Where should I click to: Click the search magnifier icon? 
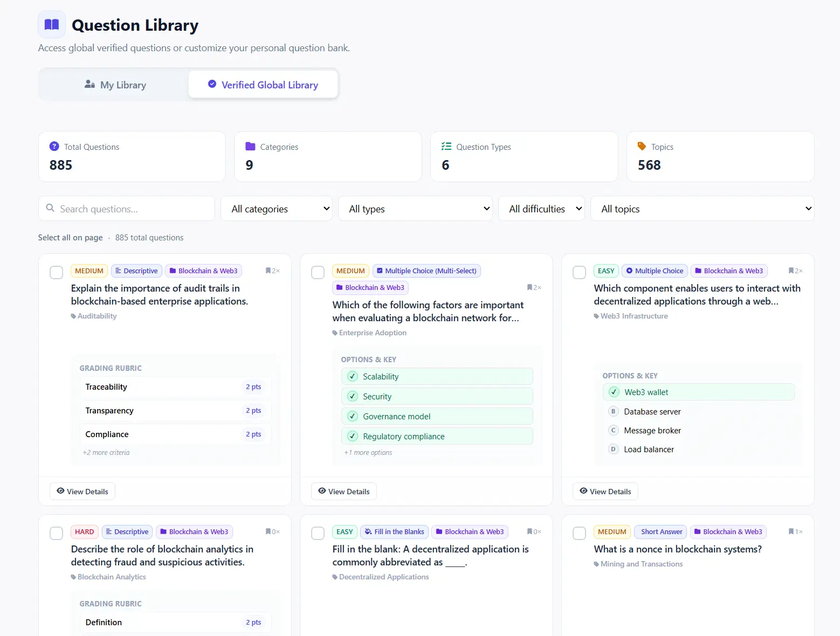pos(50,208)
